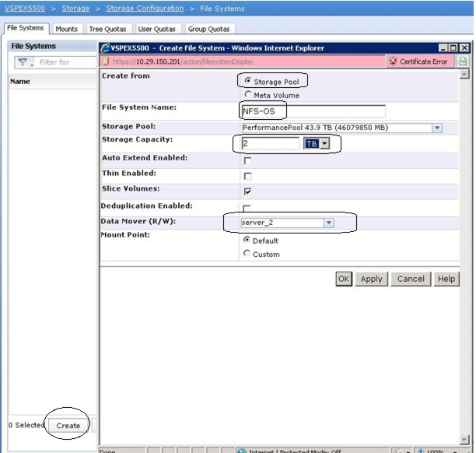Expand the TB capacity unit dropdown
This screenshot has height=453, width=476.
(324, 143)
